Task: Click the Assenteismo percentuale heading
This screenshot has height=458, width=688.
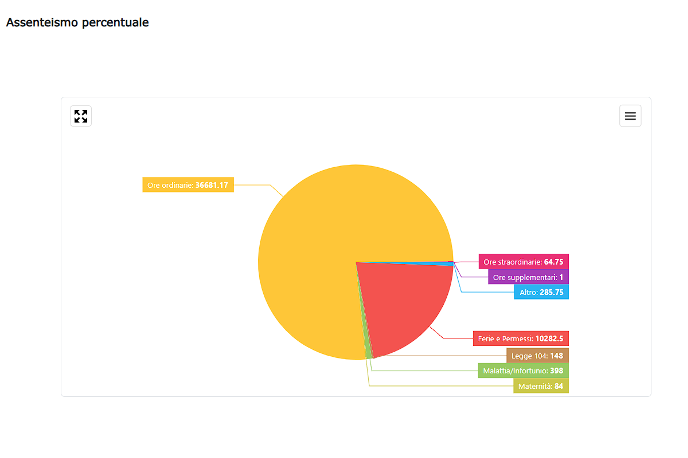Action: (x=78, y=22)
